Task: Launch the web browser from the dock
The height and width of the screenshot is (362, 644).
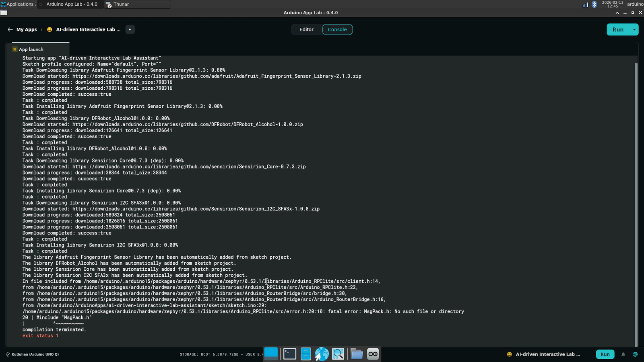Action: pyautogui.click(x=322, y=354)
